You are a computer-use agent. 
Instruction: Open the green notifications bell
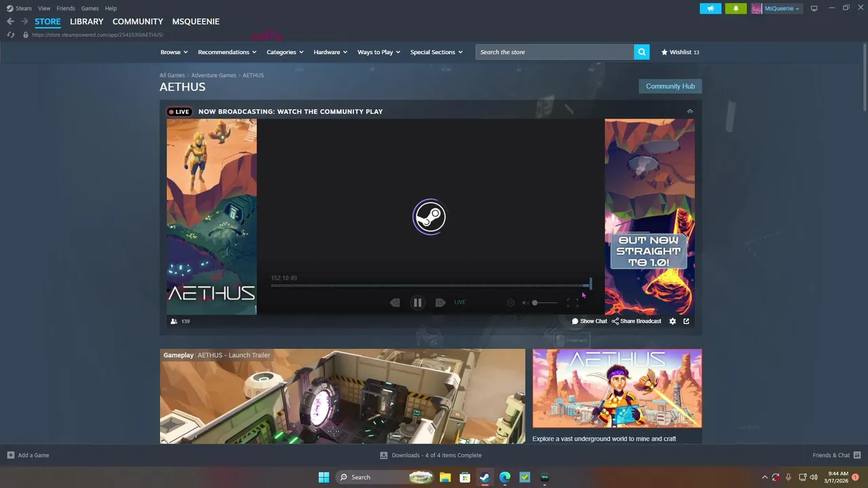[x=736, y=8]
